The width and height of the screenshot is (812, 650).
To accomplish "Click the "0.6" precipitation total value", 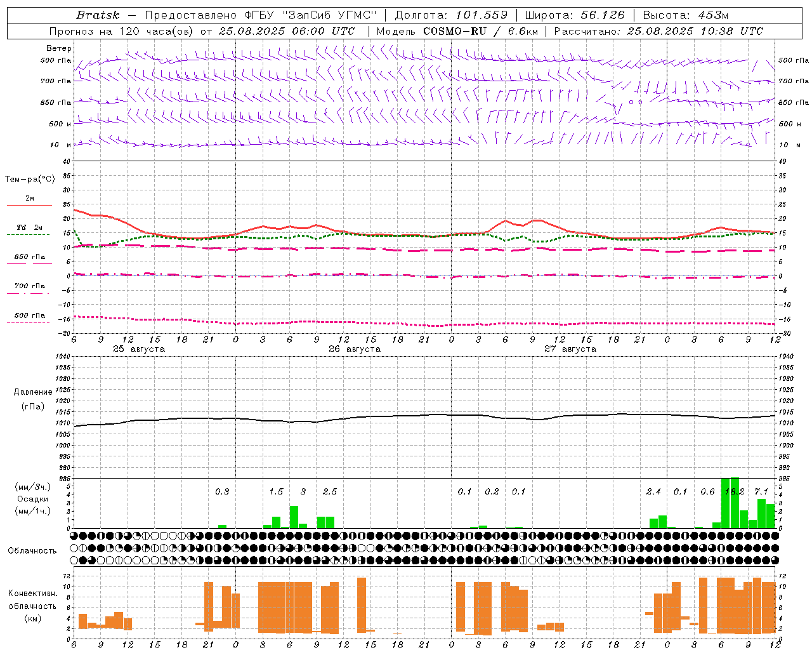I will click(x=707, y=492).
